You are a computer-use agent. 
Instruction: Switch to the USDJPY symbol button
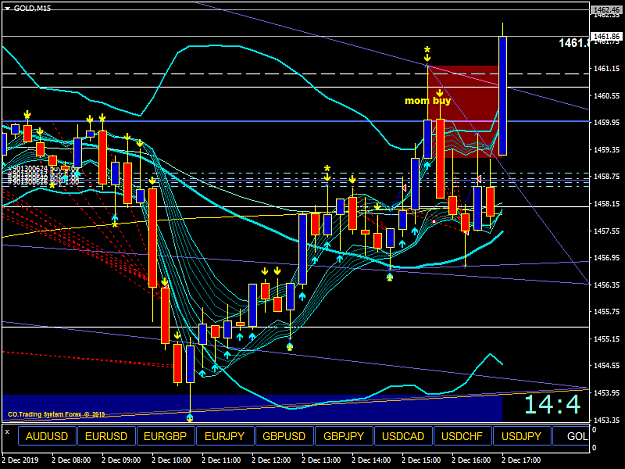(x=522, y=436)
